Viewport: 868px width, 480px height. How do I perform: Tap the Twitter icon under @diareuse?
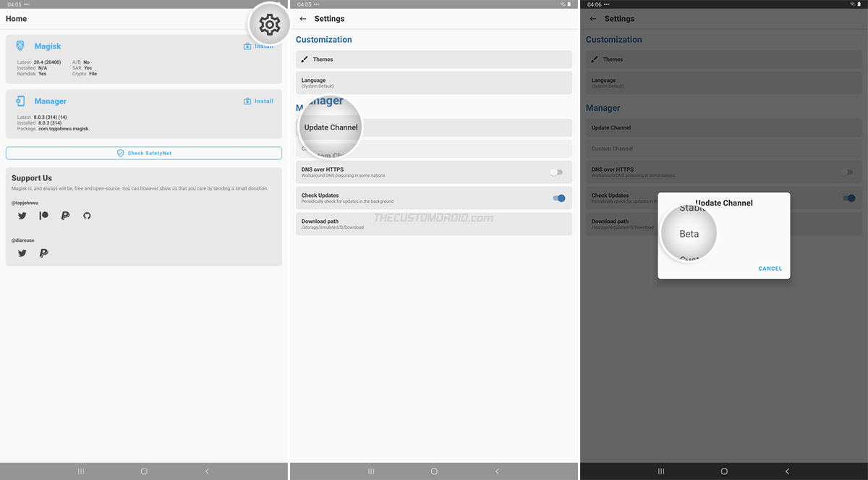(x=22, y=253)
